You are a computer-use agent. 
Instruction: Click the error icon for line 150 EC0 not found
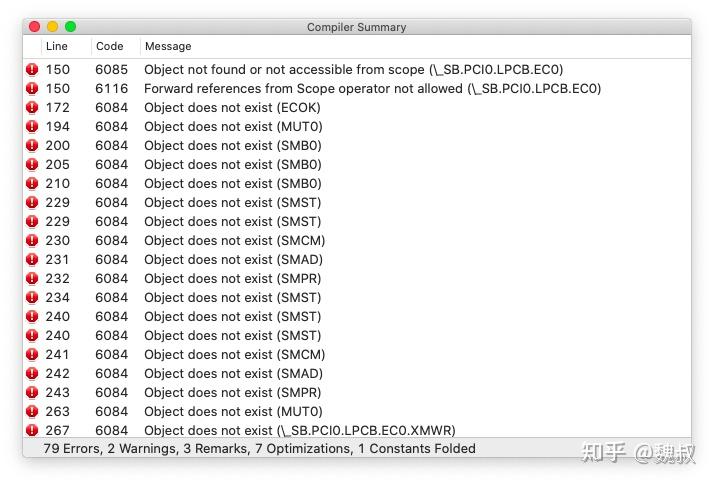(x=32, y=70)
